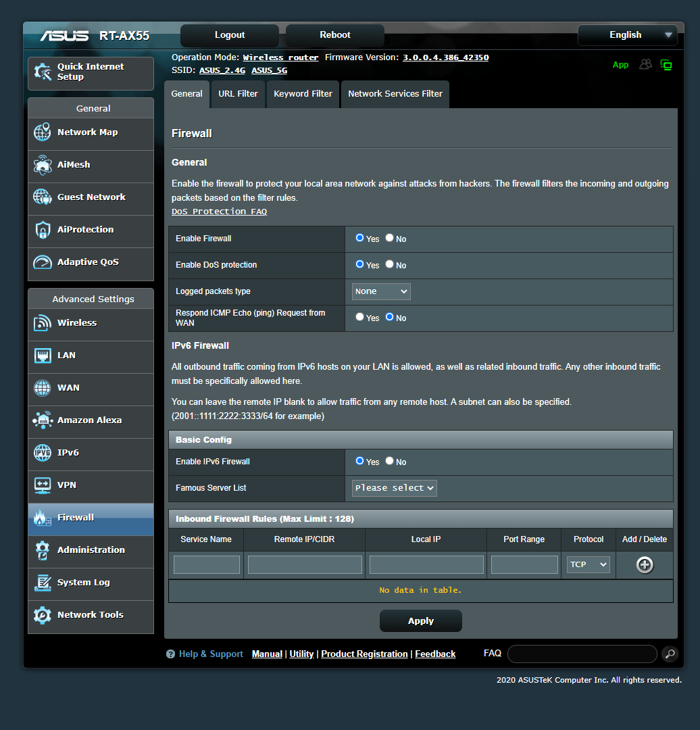Screen dimensions: 700x730
Task: Open the Famous Server List dropdown
Action: point(394,488)
